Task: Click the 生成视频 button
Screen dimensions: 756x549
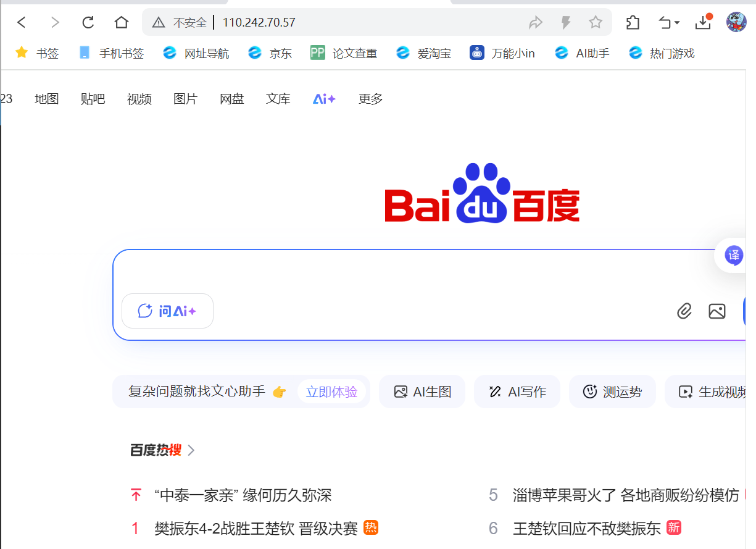Action: pos(707,392)
